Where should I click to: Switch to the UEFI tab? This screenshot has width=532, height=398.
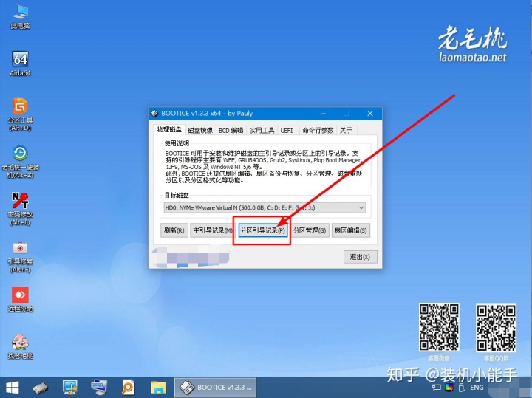point(287,131)
